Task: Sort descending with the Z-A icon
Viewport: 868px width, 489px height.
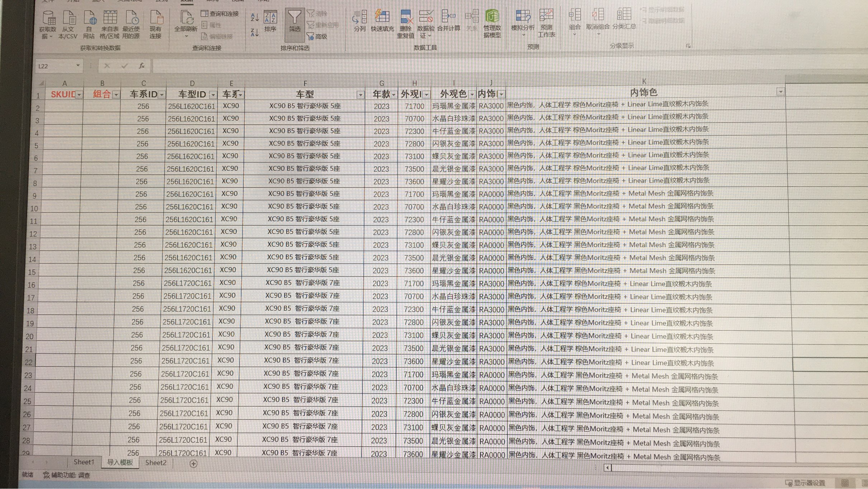Action: coord(255,33)
